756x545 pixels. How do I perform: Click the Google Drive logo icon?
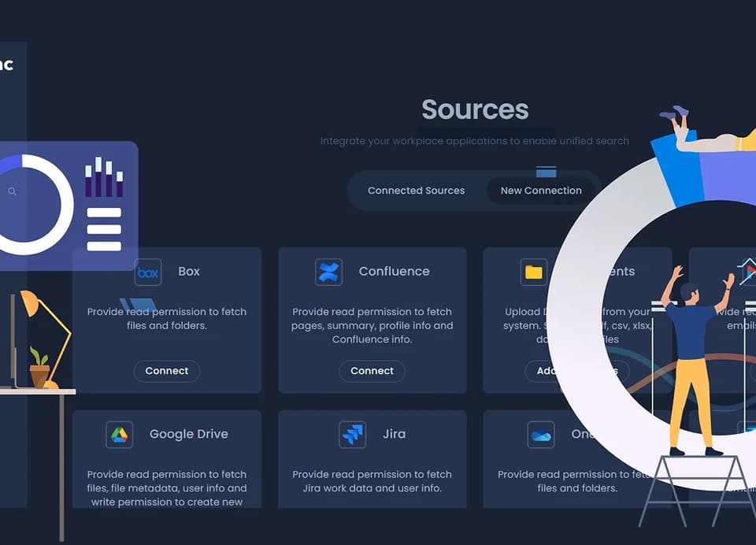pyautogui.click(x=119, y=435)
